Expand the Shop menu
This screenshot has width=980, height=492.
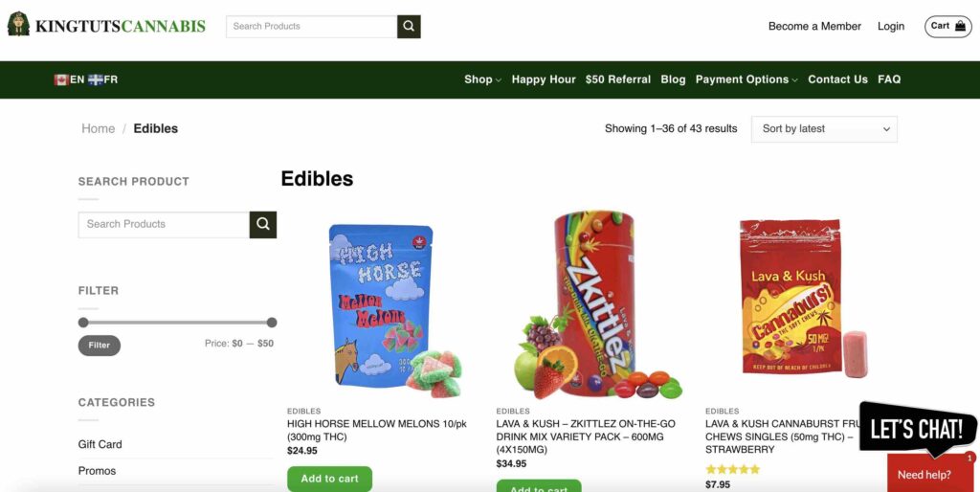point(482,79)
